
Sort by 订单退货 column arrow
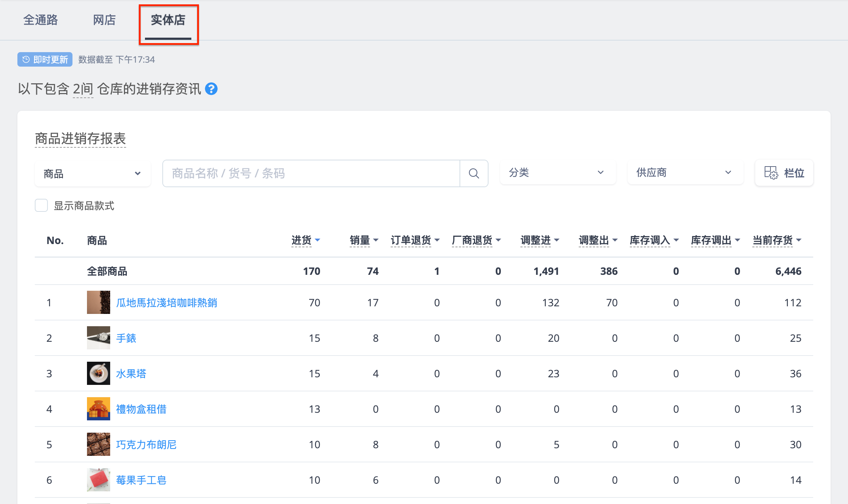click(437, 240)
